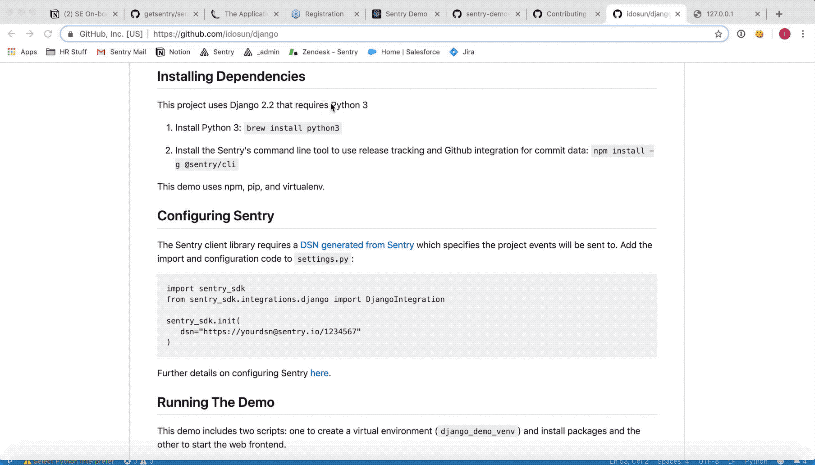Open the Apps bookmark shortcut
815x465 pixels.
click(22, 52)
